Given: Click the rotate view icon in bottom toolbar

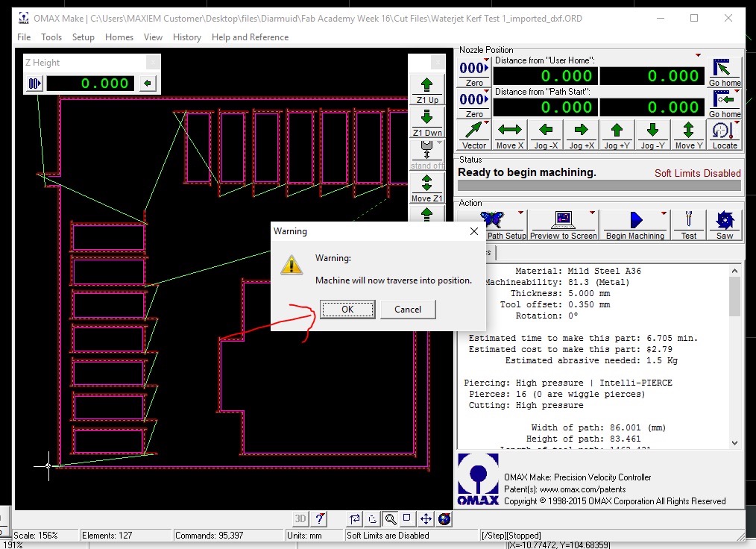Looking at the screenshot, I should (x=372, y=518).
